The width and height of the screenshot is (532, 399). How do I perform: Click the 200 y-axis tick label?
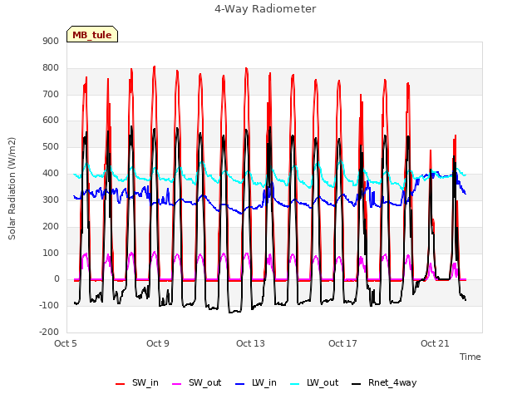[x=51, y=226]
